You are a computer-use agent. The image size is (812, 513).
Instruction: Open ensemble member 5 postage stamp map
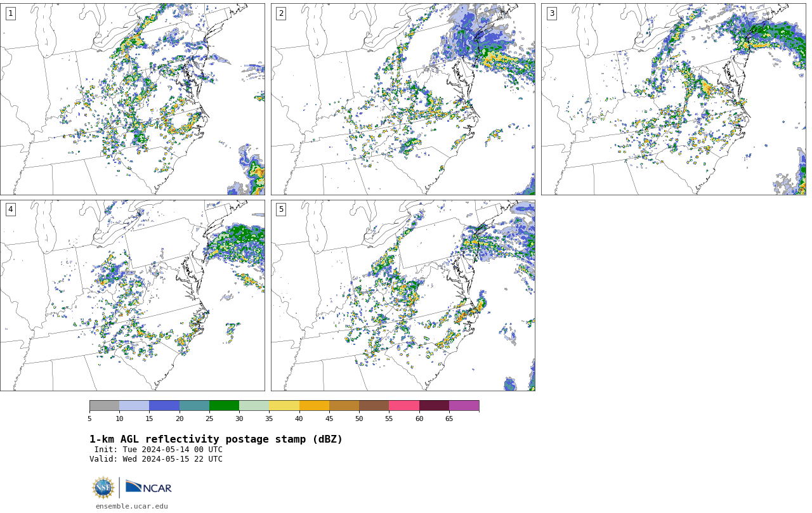point(403,295)
